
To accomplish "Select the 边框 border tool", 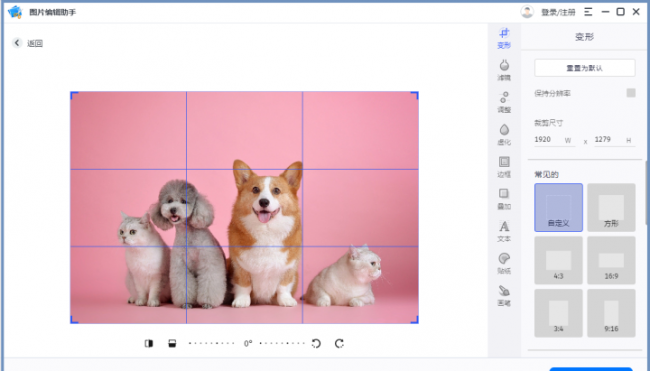I will coord(504,167).
